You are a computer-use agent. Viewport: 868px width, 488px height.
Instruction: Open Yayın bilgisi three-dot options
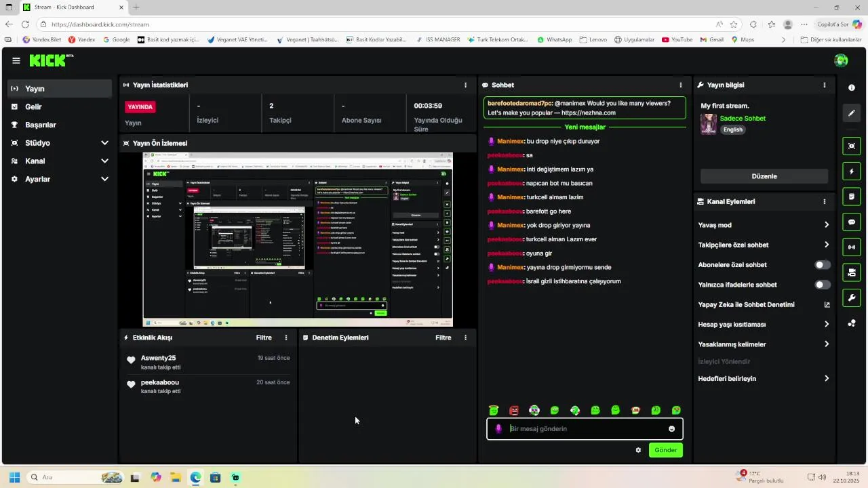point(825,85)
